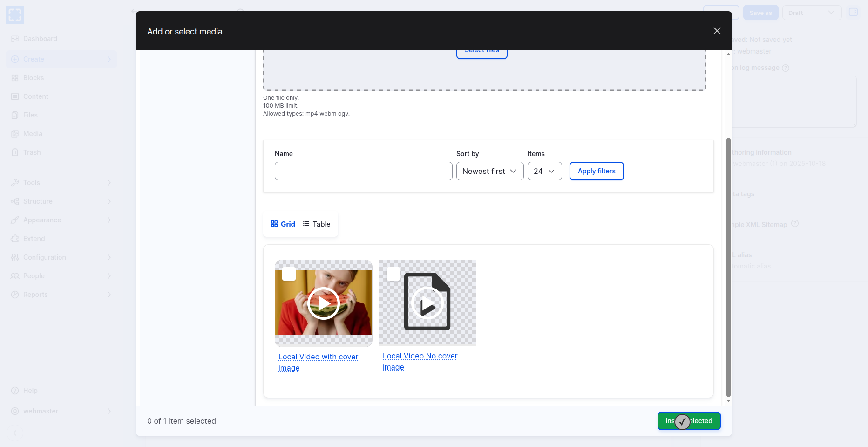Expand the Appearance submenu chevron
This screenshot has width=868, height=447.
(x=109, y=220)
